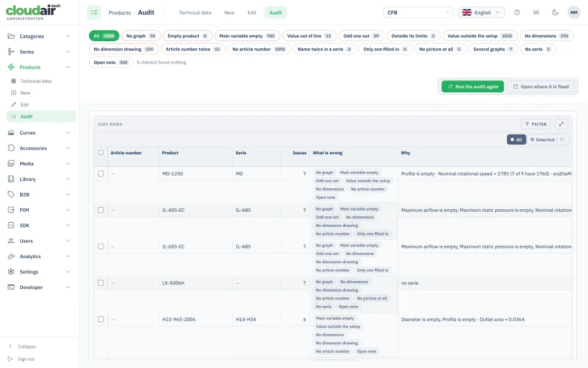Open the New top tab
Screen dimensions: 588x368
click(229, 12)
